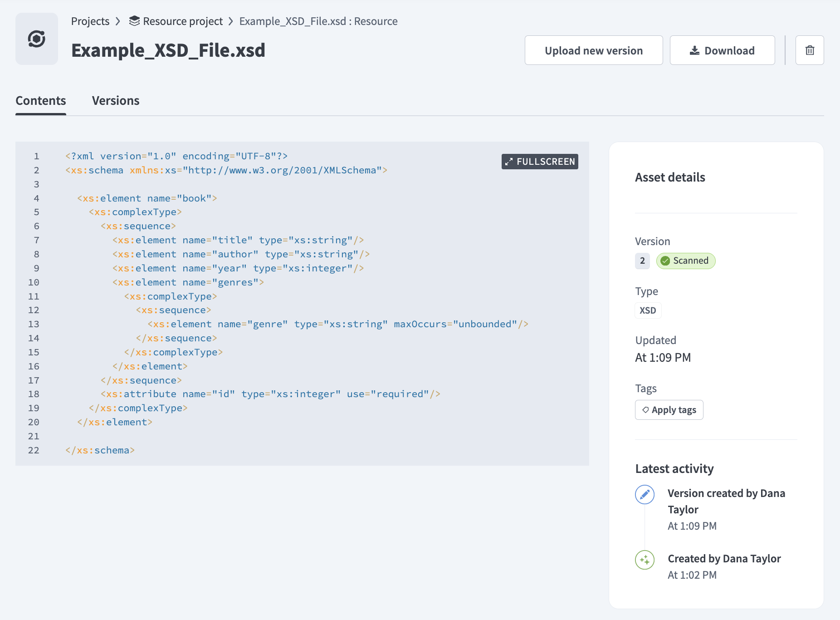Click the expand arrows icon for fullscreen
The height and width of the screenshot is (620, 840).
click(x=509, y=162)
